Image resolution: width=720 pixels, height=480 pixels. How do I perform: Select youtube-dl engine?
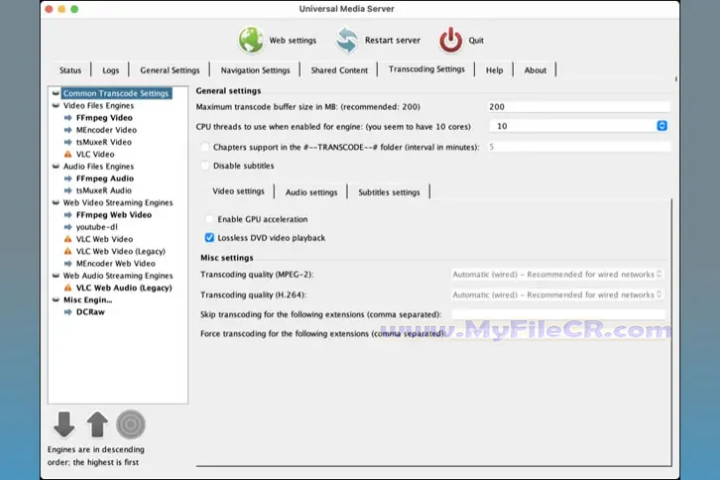(97, 227)
